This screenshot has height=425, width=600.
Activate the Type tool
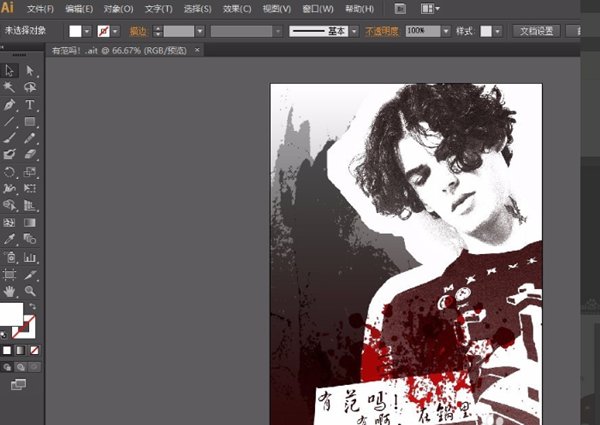tap(31, 105)
